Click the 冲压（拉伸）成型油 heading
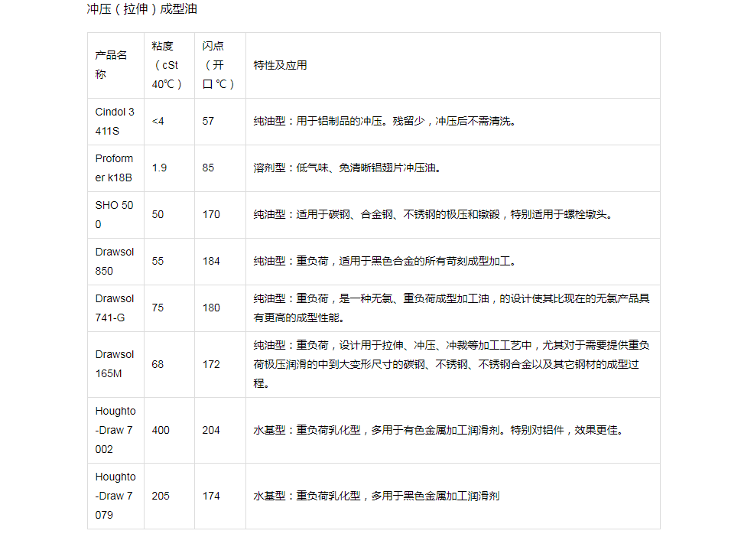Viewport: 741px width, 560px height. [x=142, y=10]
